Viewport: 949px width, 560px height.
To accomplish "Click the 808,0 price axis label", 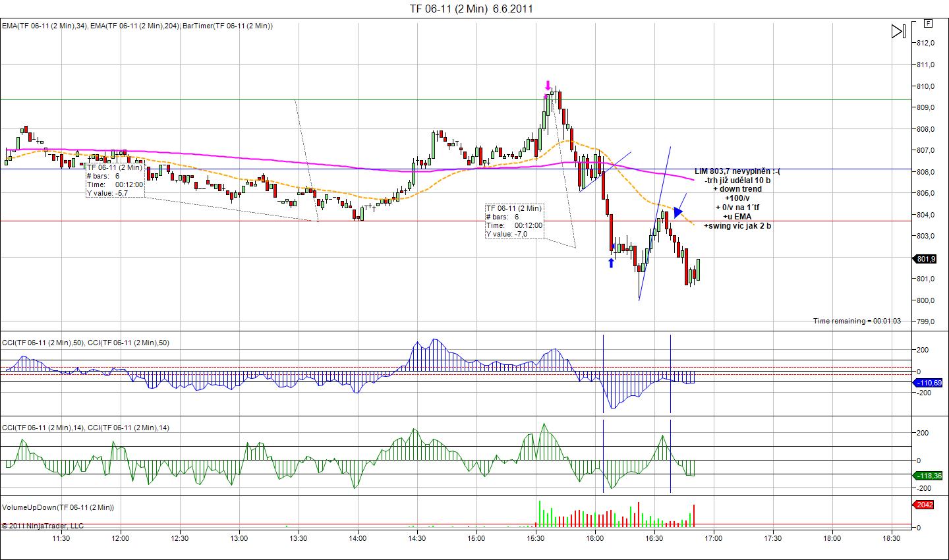I will coord(926,129).
